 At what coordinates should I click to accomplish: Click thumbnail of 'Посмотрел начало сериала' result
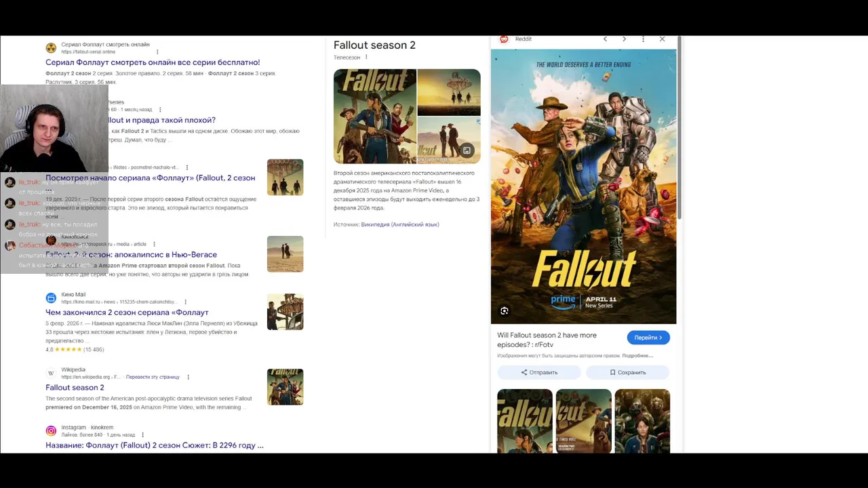coord(285,178)
